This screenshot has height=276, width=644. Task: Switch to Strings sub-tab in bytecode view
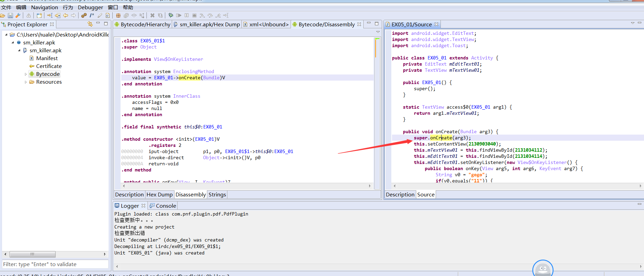coord(217,195)
